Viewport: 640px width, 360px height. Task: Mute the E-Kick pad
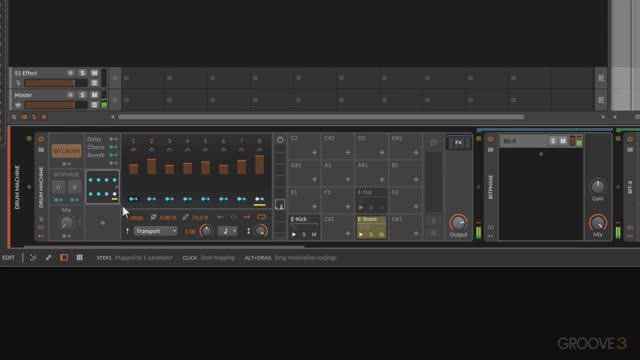[x=314, y=234]
